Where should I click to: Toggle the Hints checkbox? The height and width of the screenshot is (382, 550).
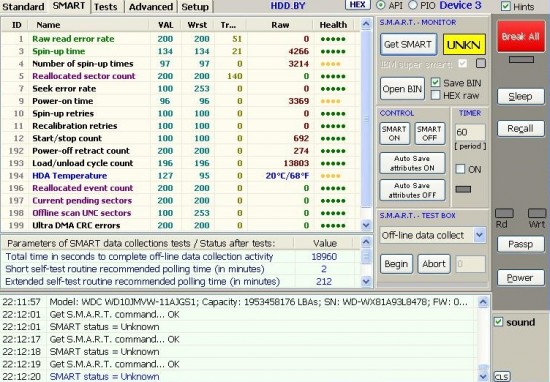(x=506, y=6)
